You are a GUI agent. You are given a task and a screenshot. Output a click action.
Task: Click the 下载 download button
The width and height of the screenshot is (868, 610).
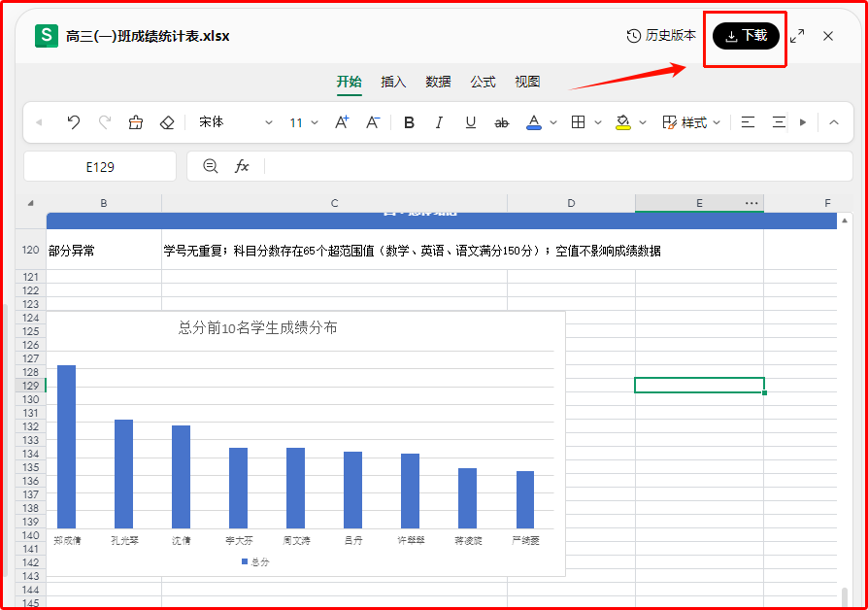tap(745, 35)
